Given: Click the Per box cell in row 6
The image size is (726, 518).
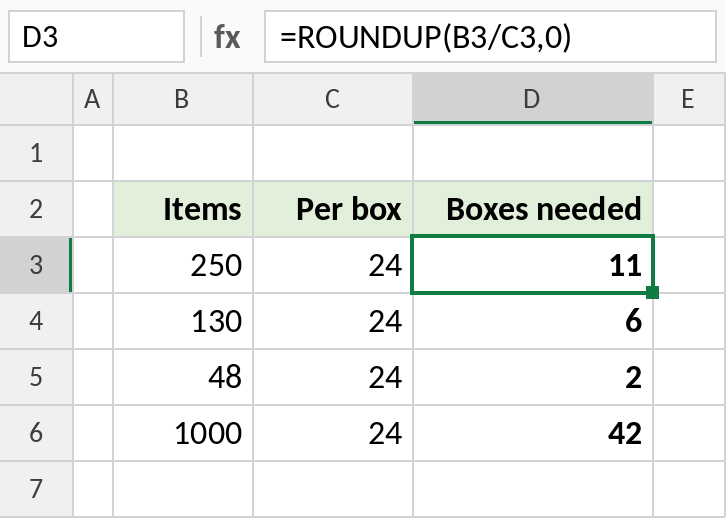Looking at the screenshot, I should [332, 433].
